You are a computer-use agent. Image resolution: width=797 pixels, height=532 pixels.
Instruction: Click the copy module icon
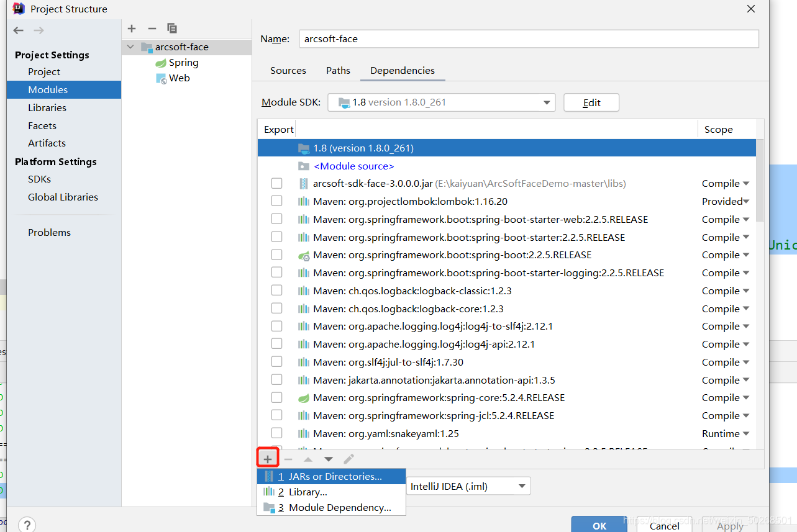[x=172, y=29]
